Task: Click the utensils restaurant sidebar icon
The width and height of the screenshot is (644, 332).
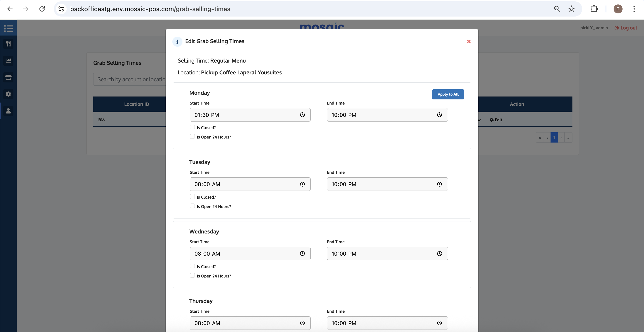Action: pos(8,44)
